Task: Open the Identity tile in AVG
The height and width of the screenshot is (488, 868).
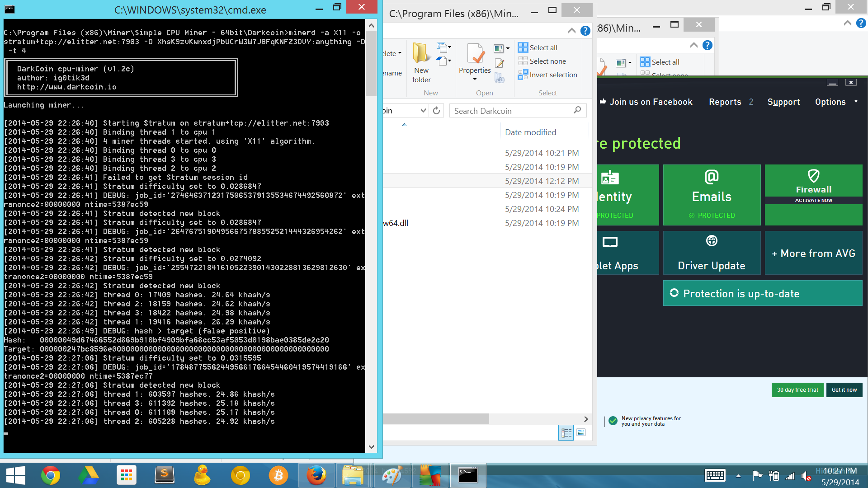Action: pos(628,195)
